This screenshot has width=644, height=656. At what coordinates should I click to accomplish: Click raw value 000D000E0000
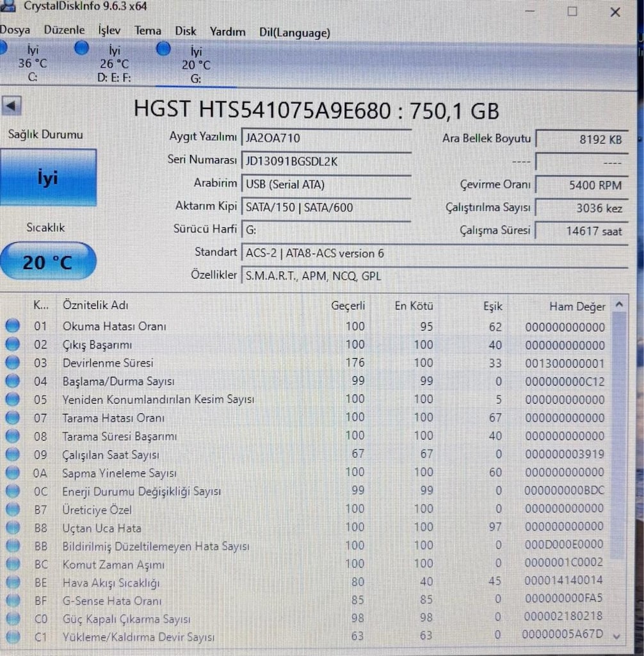pos(564,545)
